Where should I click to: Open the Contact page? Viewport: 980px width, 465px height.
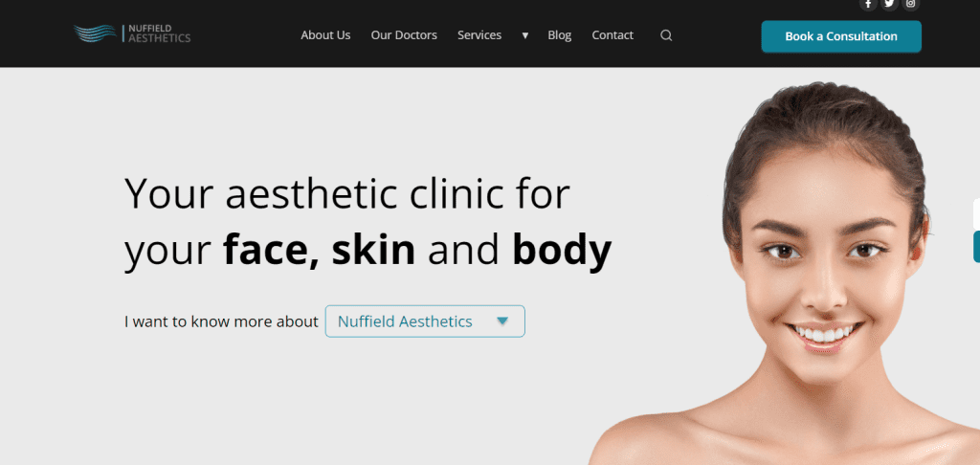(612, 35)
